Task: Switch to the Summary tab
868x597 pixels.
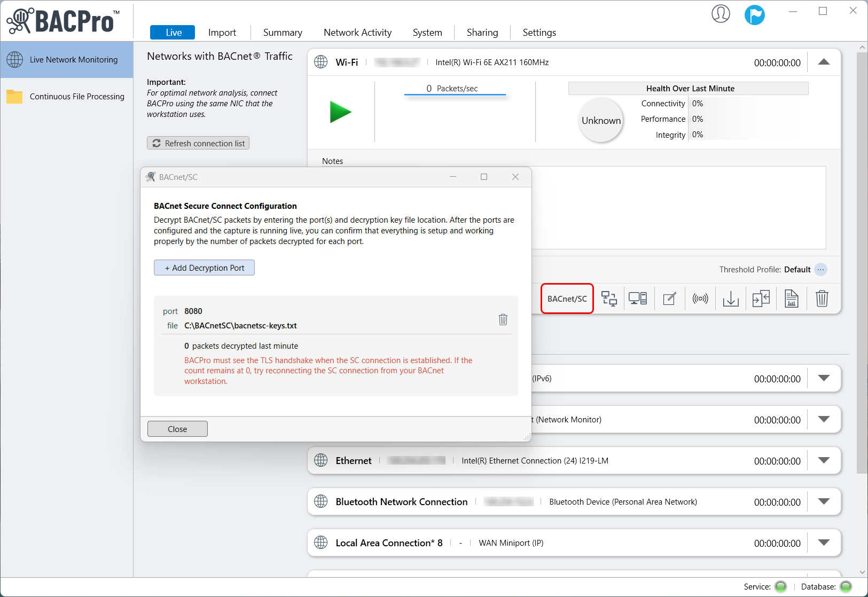Action: (283, 33)
